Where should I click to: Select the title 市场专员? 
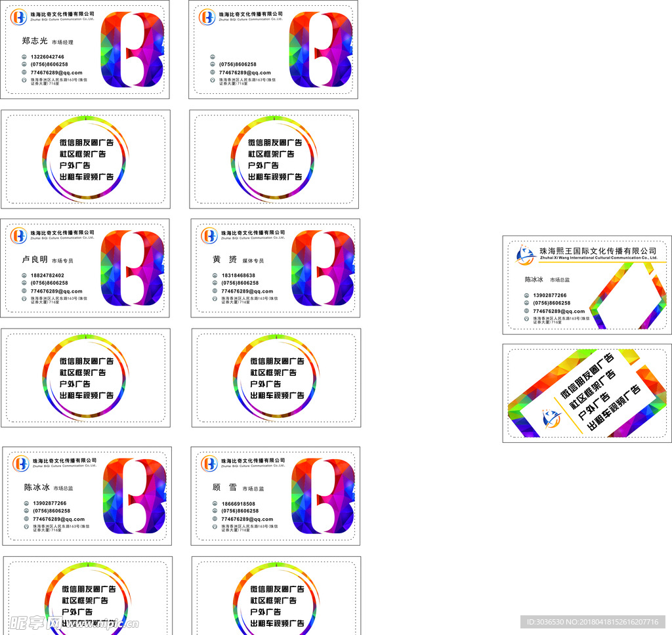(x=62, y=260)
